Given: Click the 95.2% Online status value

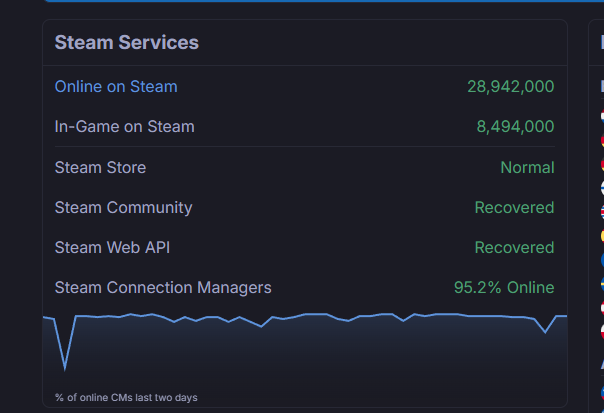Looking at the screenshot, I should 504,288.
